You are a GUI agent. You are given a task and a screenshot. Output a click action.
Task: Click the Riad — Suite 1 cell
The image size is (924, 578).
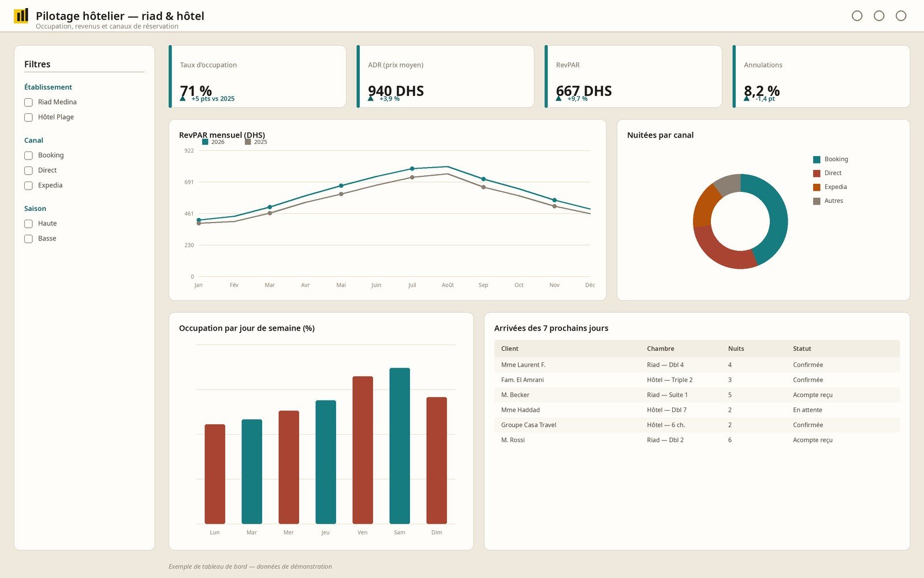click(667, 395)
